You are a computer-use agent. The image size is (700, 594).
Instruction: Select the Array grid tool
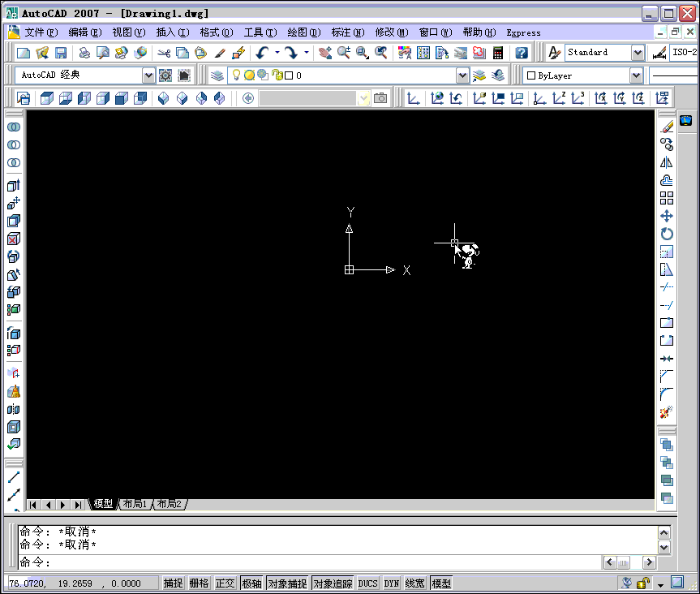tap(667, 198)
